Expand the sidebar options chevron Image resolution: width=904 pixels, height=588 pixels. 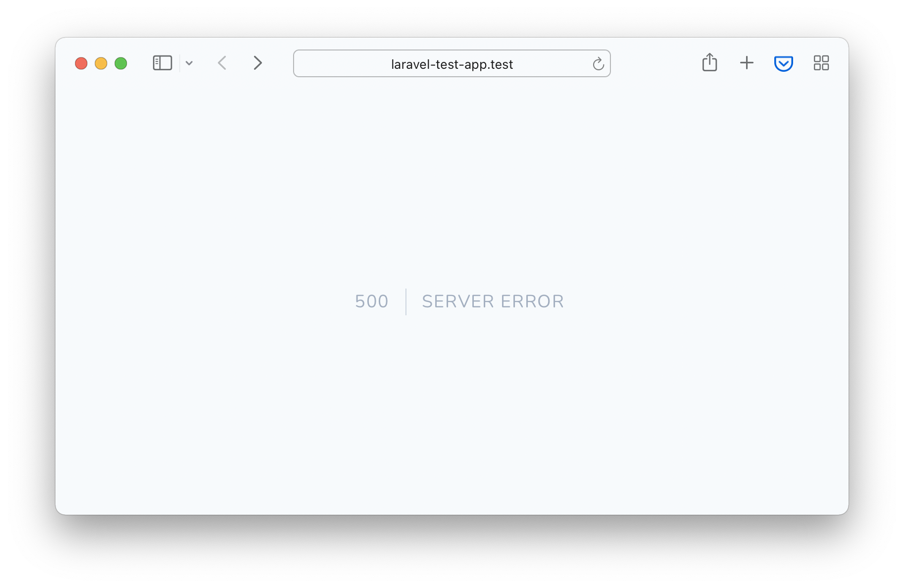pyautogui.click(x=189, y=63)
